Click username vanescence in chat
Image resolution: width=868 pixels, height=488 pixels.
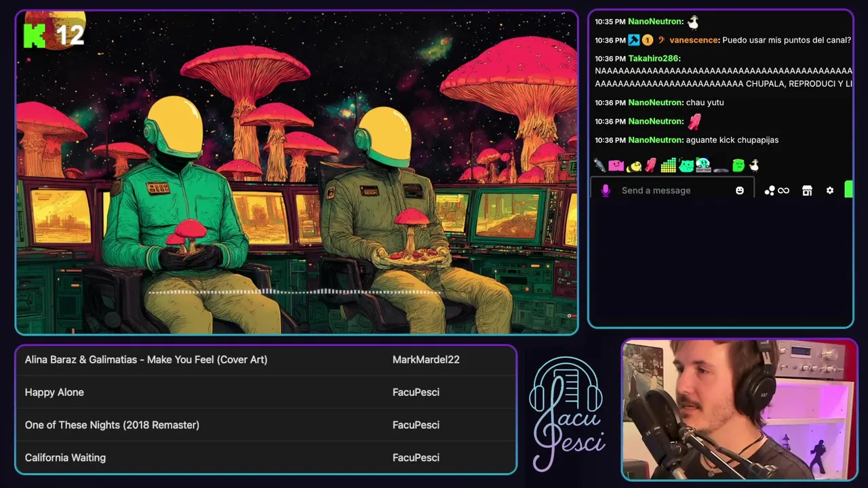pyautogui.click(x=694, y=40)
